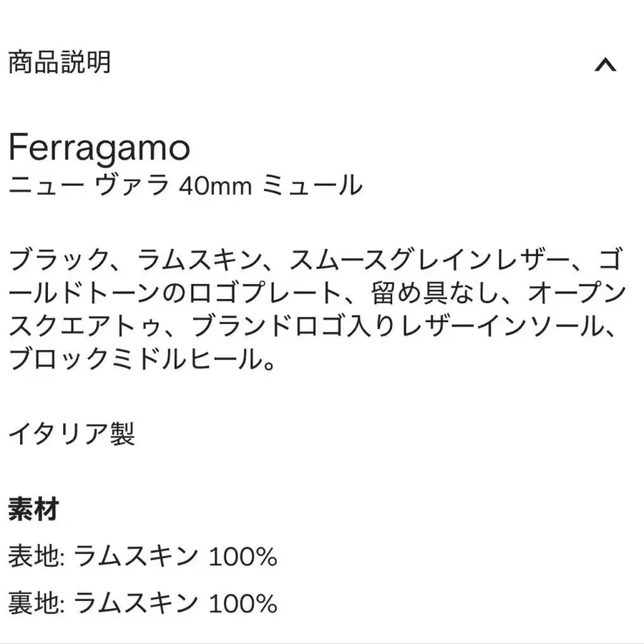Click the イタリア製 origin line
This screenshot has width=644, height=644.
(72, 434)
